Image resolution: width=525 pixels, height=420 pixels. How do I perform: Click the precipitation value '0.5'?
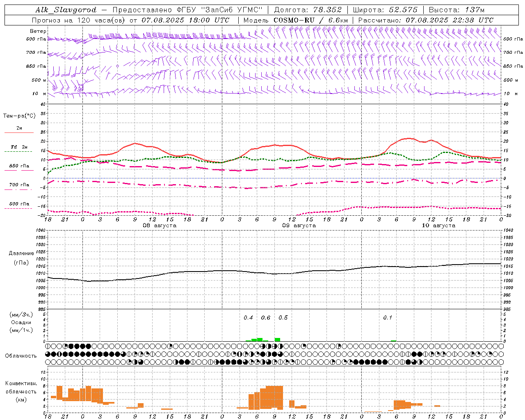pos(283,317)
